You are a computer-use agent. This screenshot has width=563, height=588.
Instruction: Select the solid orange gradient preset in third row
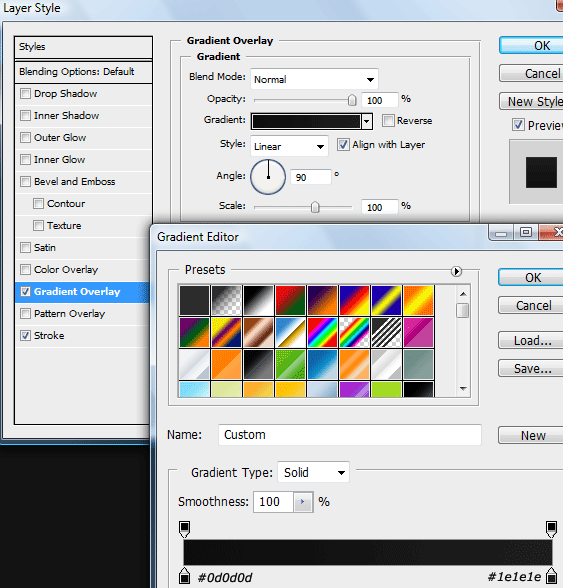226,364
